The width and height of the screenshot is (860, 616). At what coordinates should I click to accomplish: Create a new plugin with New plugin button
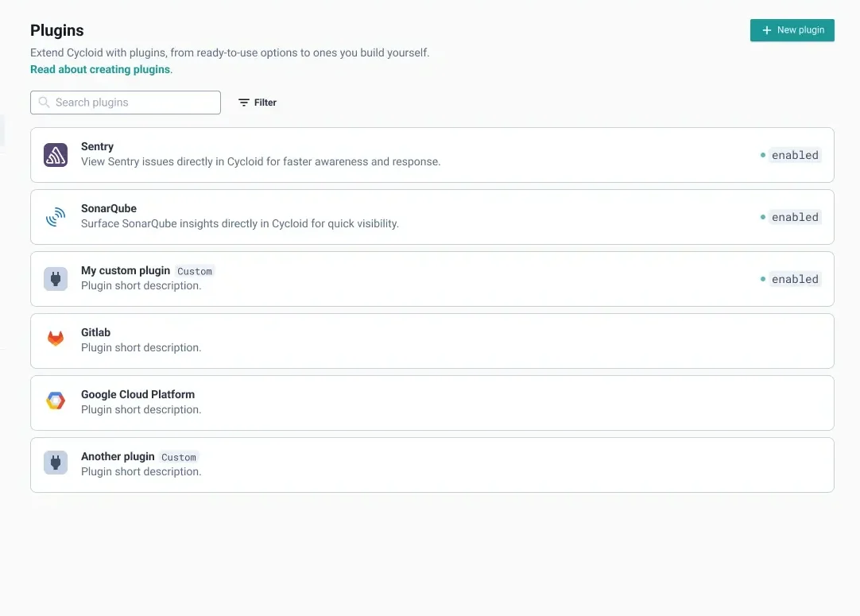[x=792, y=30]
